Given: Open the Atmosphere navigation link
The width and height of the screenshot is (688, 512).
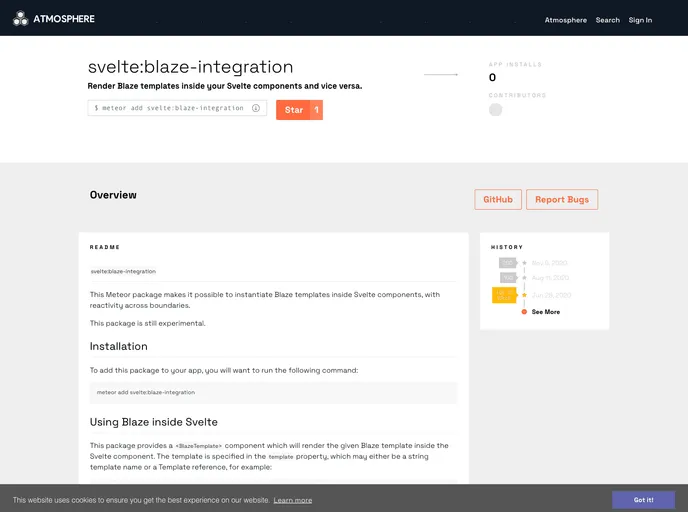Looking at the screenshot, I should click(566, 20).
